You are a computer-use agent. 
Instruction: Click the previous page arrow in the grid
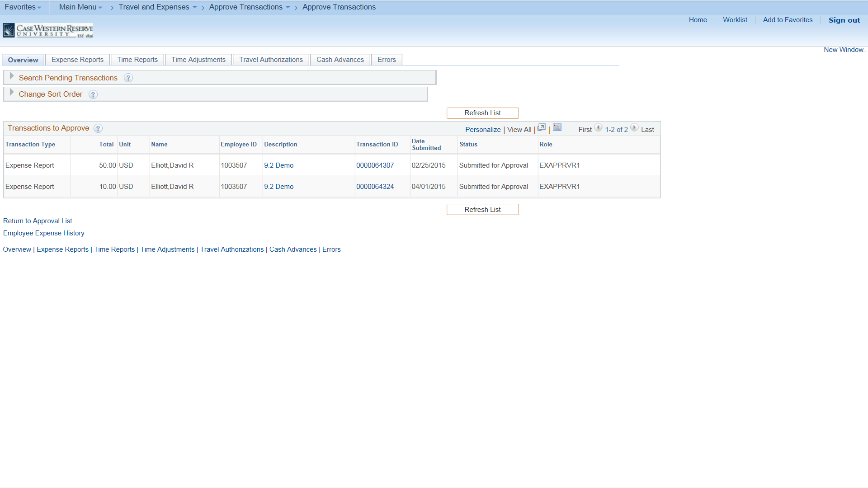(598, 128)
